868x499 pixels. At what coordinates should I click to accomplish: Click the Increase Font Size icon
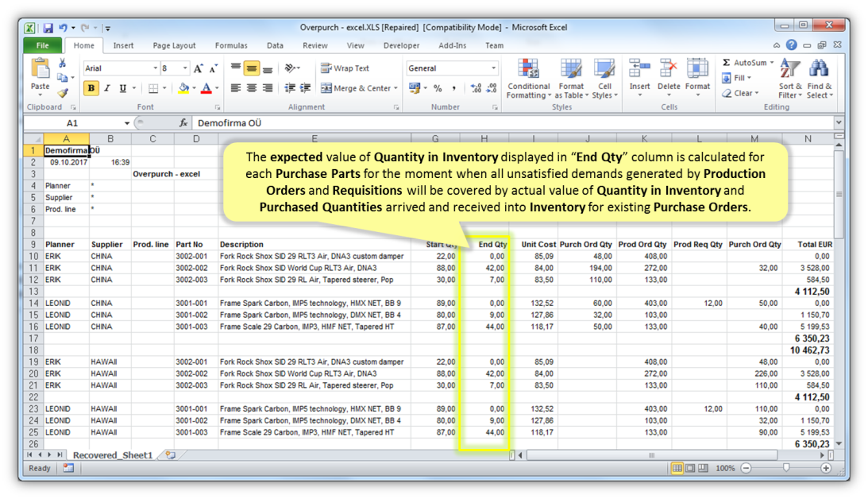[x=199, y=68]
